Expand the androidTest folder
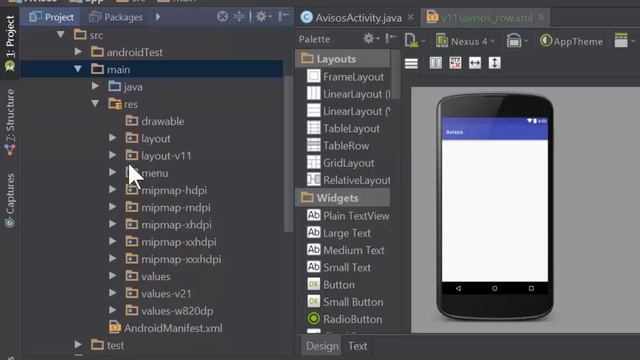Viewport: 640px width, 360px height. point(78,52)
